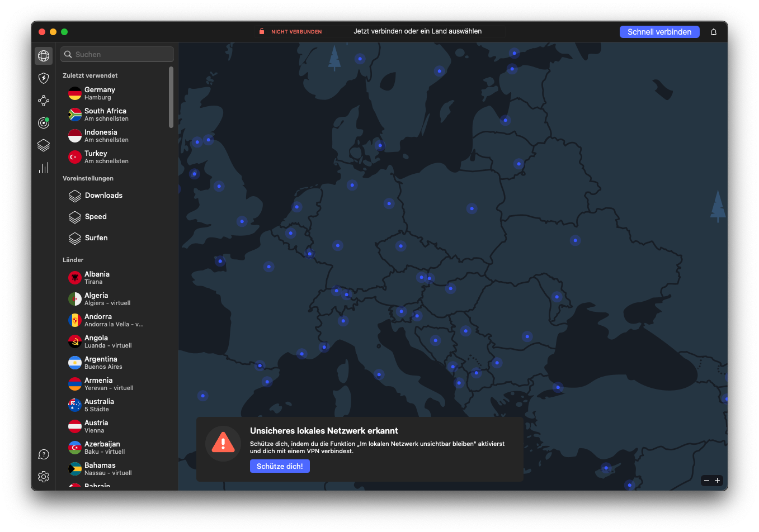Select the Downloads preset
This screenshot has height=532, width=759.
pos(115,196)
